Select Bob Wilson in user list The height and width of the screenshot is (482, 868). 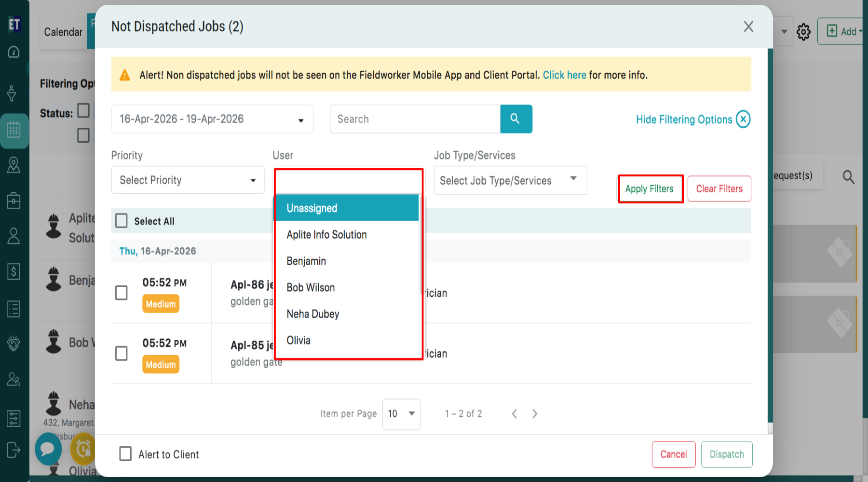click(x=311, y=288)
